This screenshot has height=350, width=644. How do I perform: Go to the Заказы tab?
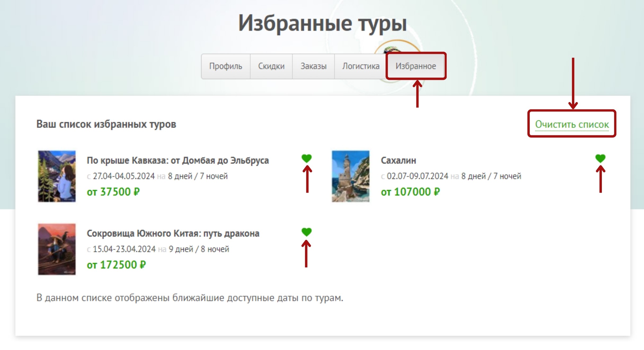point(313,66)
